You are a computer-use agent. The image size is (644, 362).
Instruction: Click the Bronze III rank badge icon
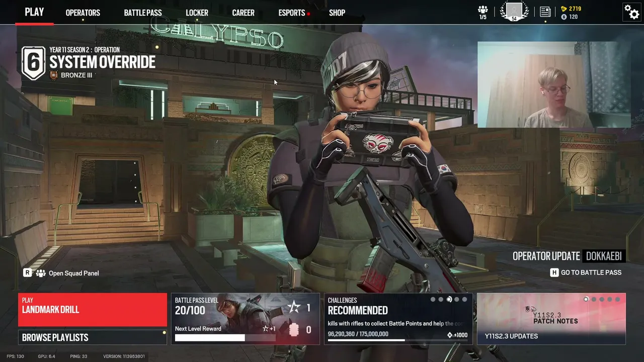54,75
